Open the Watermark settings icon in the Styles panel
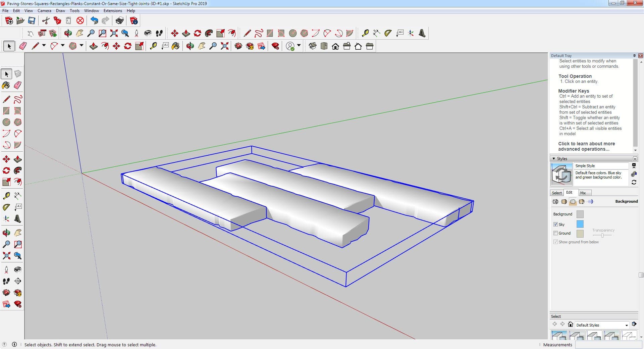The height and width of the screenshot is (349, 644). point(582,202)
